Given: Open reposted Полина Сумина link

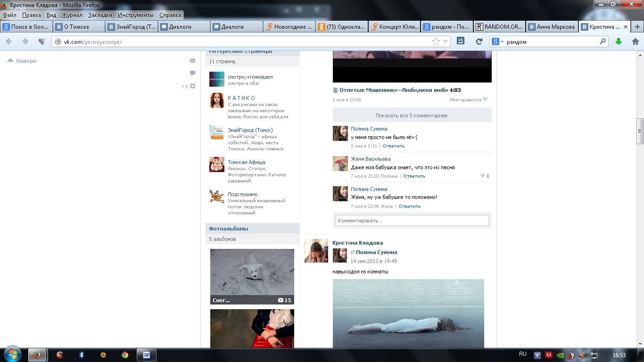Looking at the screenshot, I should coord(377,252).
